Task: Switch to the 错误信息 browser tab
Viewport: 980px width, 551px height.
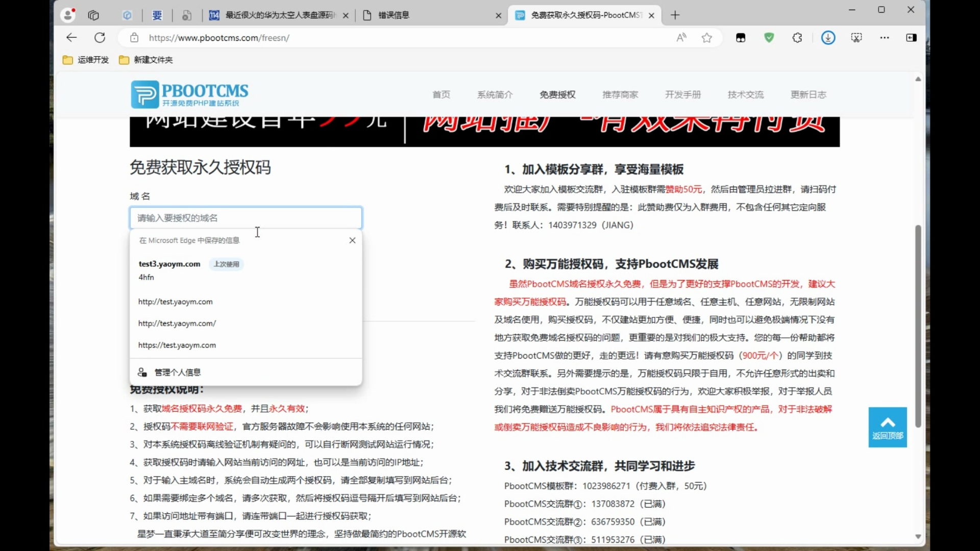Action: pos(394,15)
